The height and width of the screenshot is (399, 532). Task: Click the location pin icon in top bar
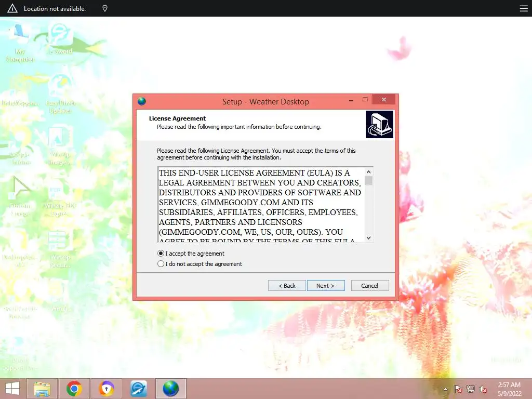(105, 8)
